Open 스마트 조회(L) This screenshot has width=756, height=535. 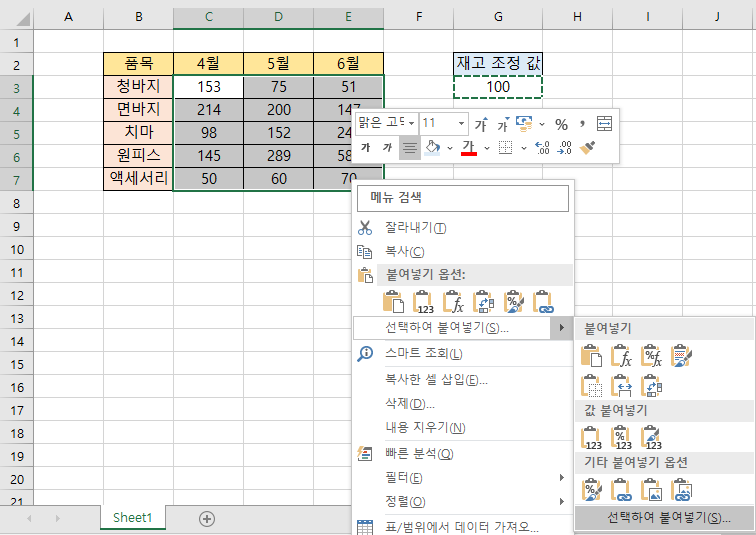(424, 353)
